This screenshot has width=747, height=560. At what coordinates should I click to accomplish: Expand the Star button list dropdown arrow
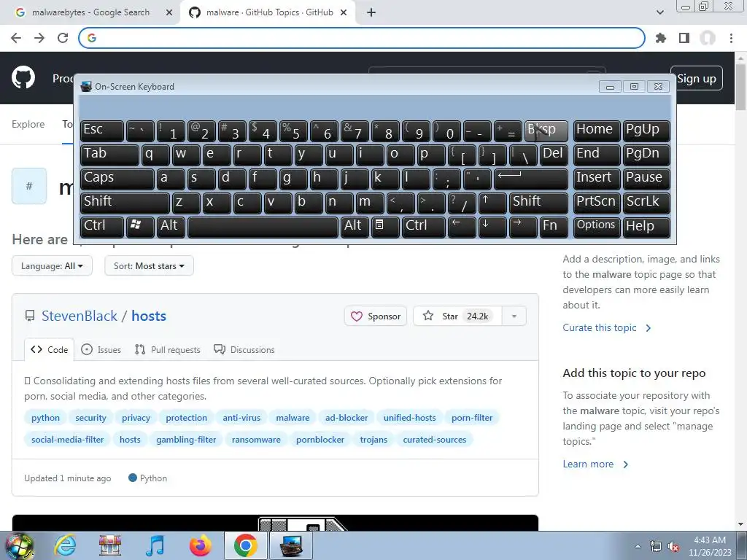point(514,316)
